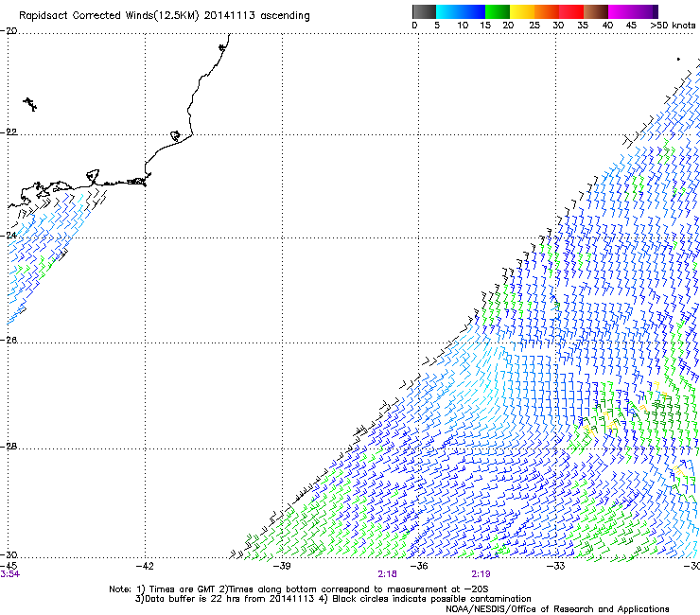
Task: Click the orange 25-30 knots legend segment
Action: tap(547, 11)
